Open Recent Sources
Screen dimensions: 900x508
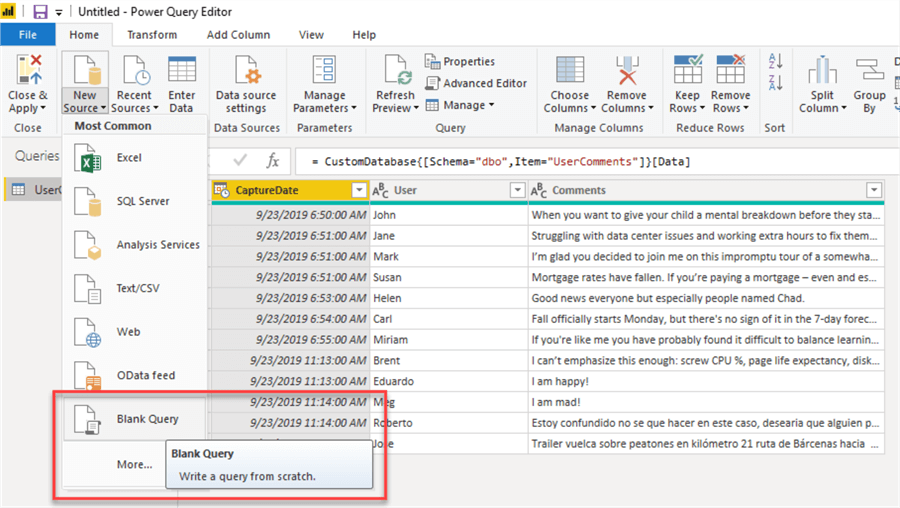tap(134, 84)
